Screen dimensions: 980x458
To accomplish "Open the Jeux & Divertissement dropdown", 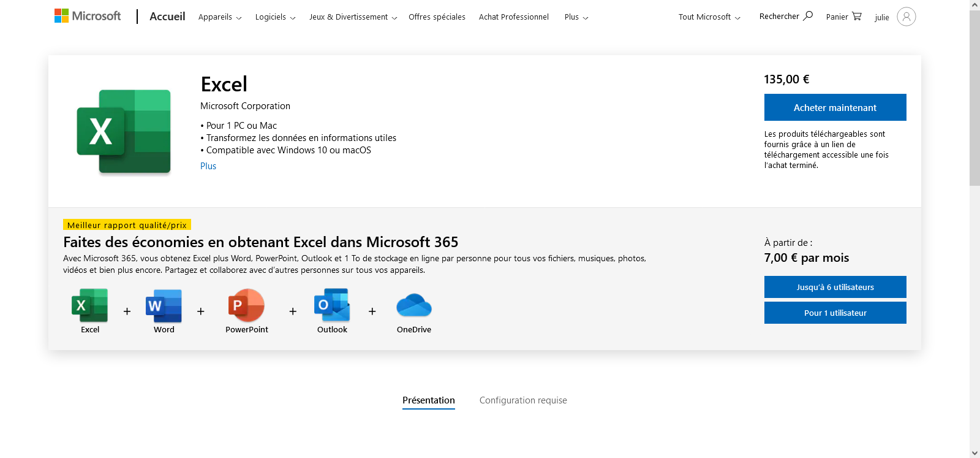I will click(x=353, y=17).
